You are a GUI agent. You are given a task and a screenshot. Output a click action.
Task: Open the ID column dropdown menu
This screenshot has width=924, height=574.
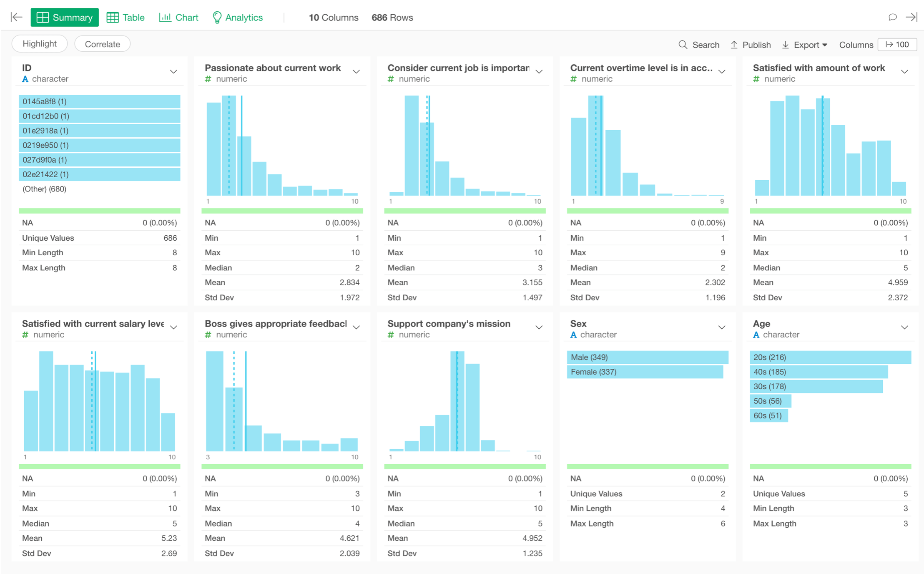coord(174,71)
